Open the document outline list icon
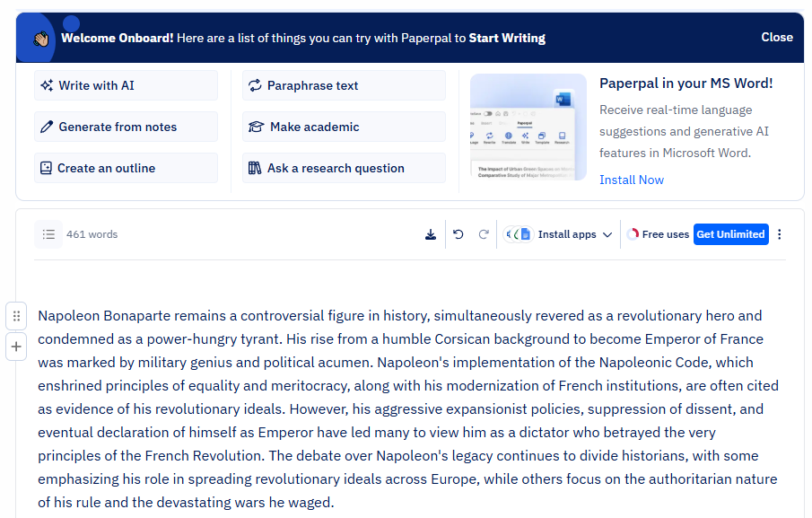The width and height of the screenshot is (812, 518). point(48,234)
